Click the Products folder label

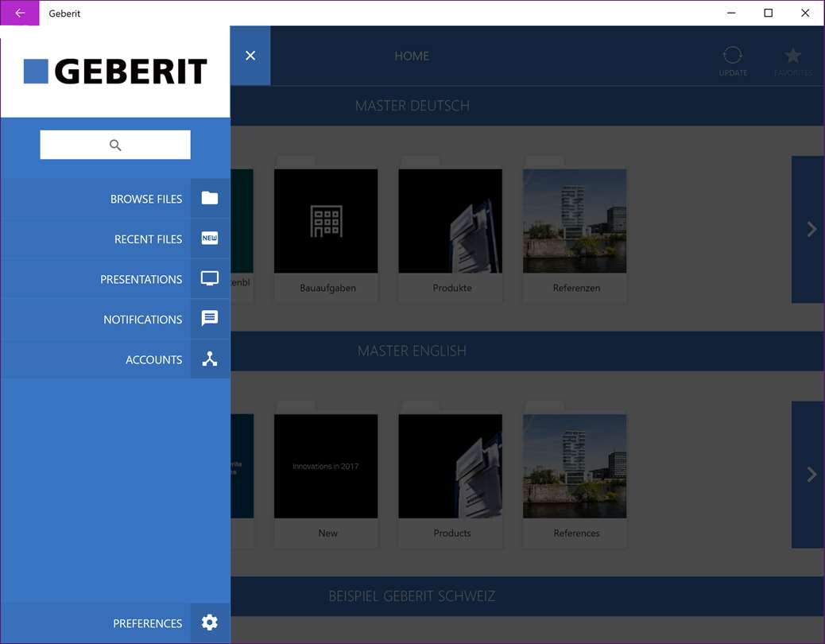tap(452, 533)
